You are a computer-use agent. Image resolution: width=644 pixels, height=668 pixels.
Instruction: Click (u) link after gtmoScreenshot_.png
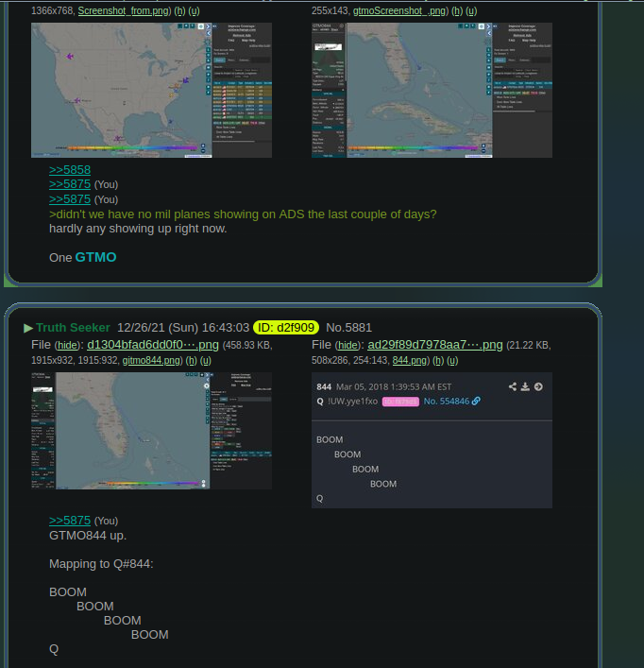tap(471, 10)
